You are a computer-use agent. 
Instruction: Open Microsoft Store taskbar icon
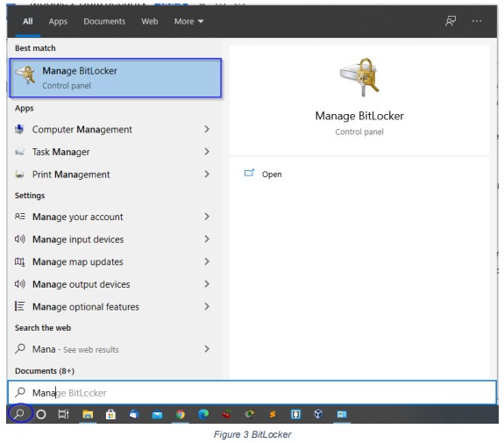pos(110,414)
